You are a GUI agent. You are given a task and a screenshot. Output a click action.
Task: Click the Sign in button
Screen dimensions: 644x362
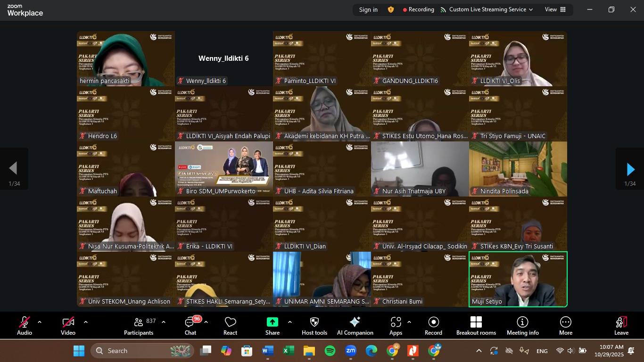point(368,9)
